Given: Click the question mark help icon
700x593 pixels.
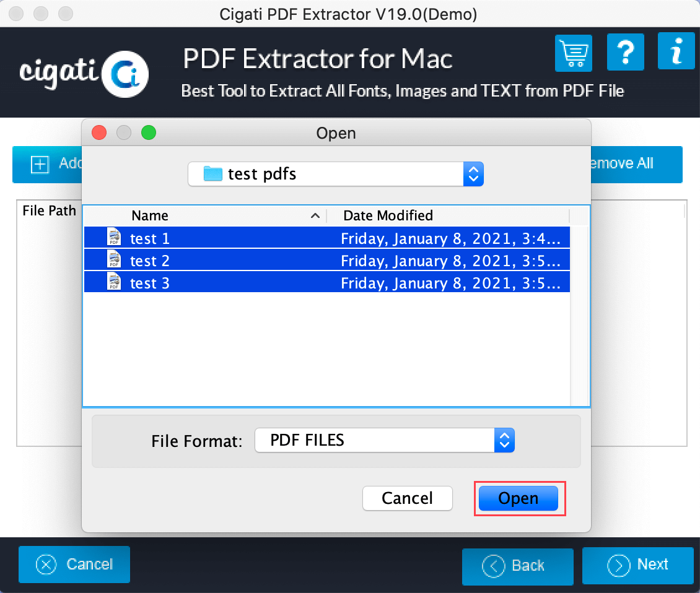Looking at the screenshot, I should point(626,52).
